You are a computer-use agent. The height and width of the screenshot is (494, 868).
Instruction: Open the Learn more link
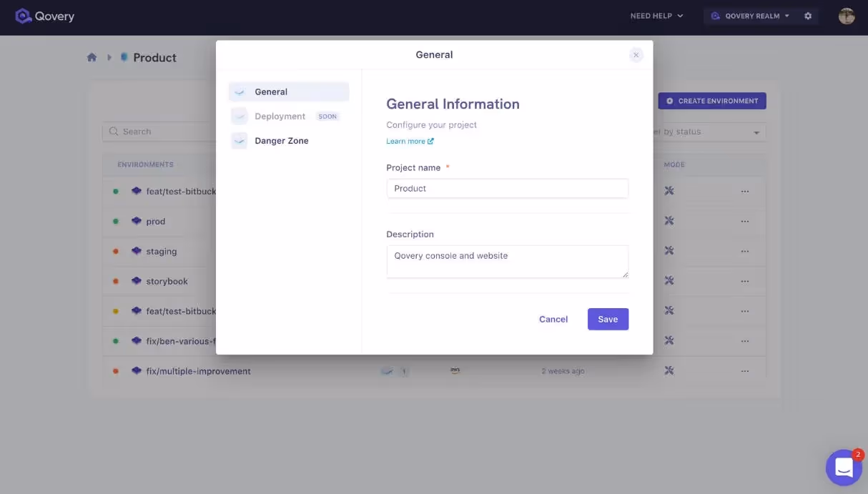[x=406, y=141]
